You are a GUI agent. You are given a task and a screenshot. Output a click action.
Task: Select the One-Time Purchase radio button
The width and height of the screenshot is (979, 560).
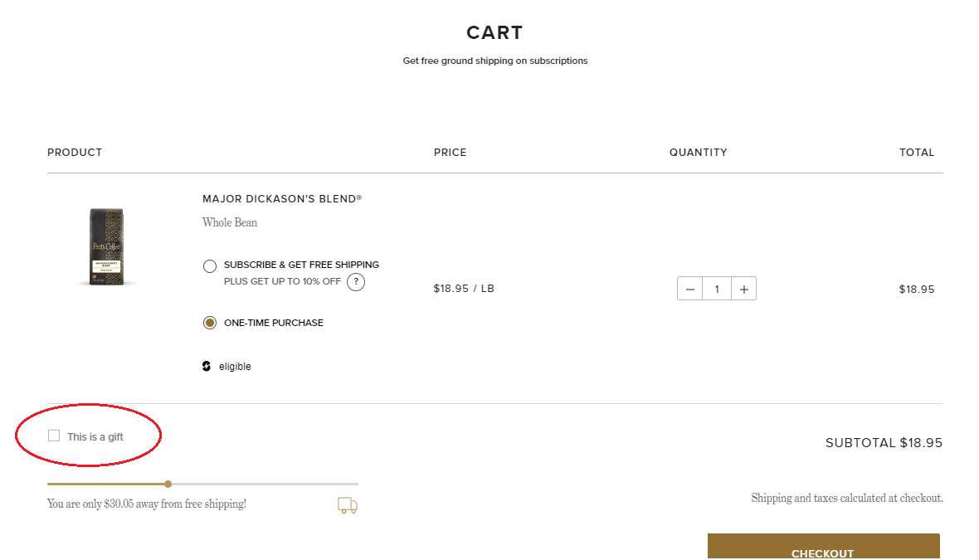coord(210,323)
